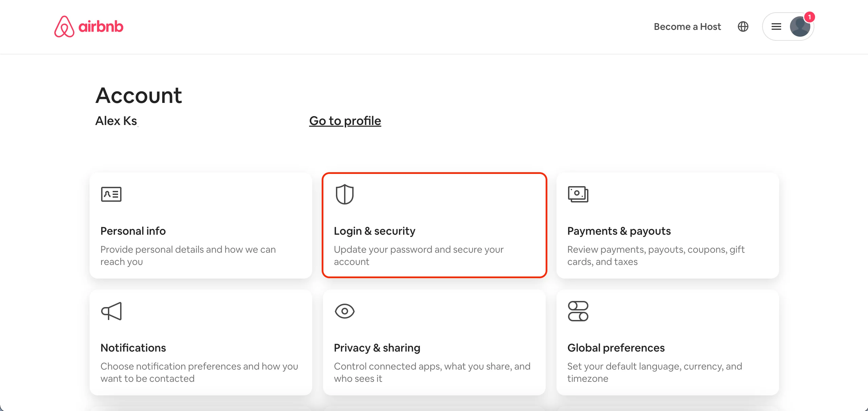Open the Login & security heading
The height and width of the screenshot is (411, 868).
pyautogui.click(x=374, y=231)
